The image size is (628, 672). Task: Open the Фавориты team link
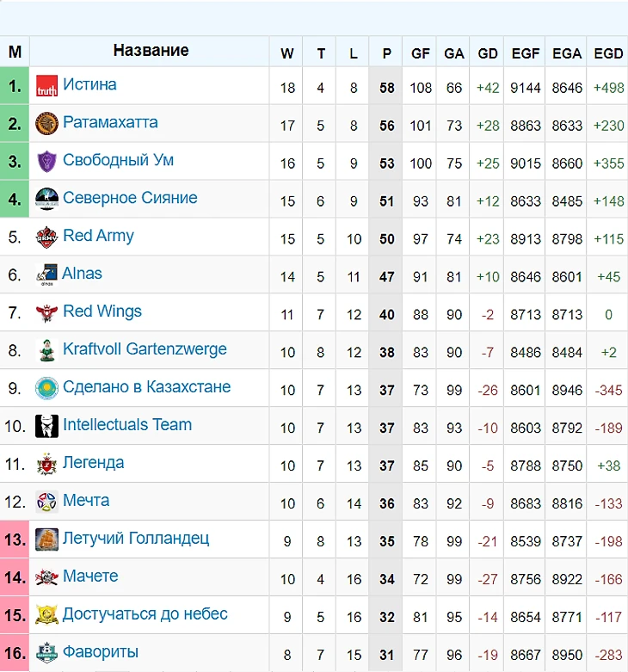101,651
